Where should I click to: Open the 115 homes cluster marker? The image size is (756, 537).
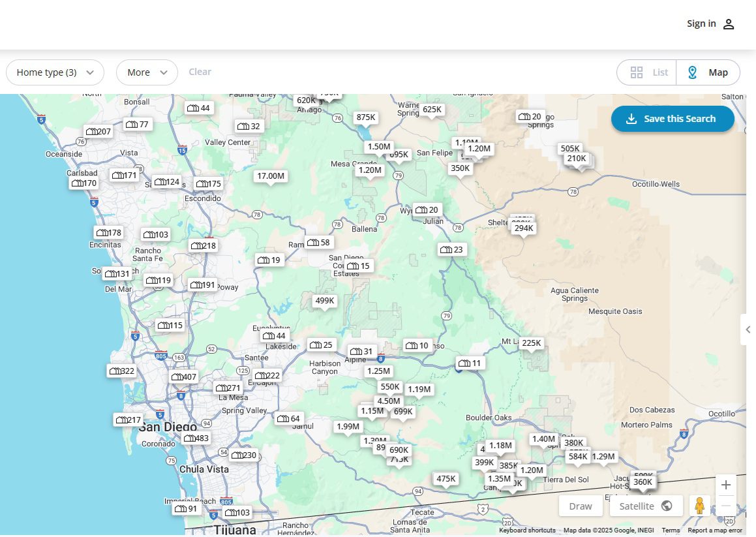pyautogui.click(x=170, y=325)
